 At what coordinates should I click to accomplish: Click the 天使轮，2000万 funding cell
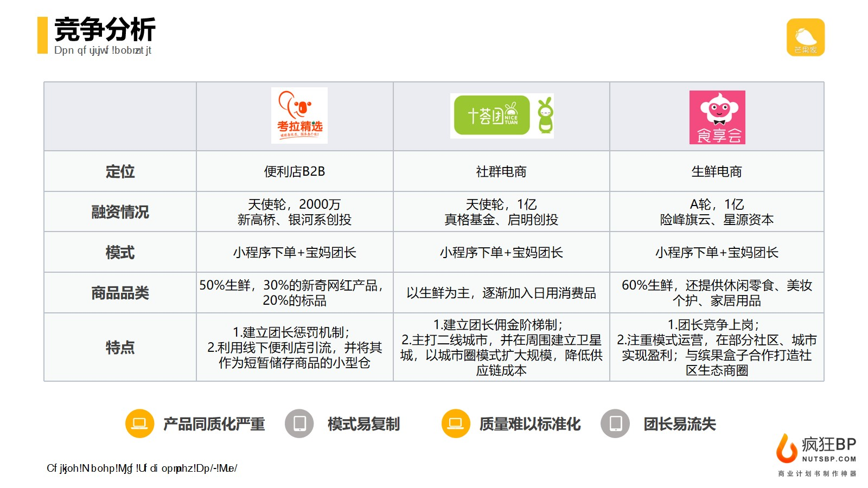(x=295, y=212)
